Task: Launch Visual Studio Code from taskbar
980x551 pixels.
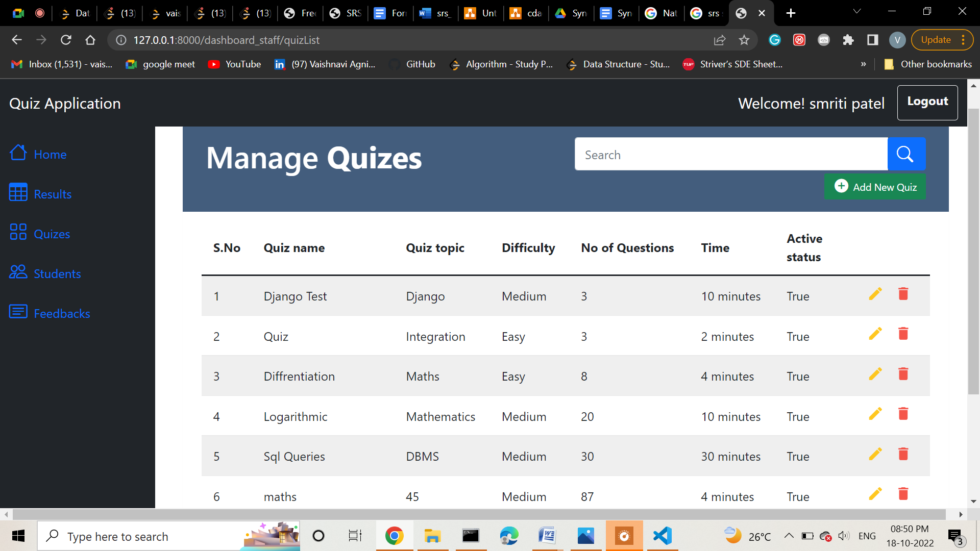Action: pos(662,536)
